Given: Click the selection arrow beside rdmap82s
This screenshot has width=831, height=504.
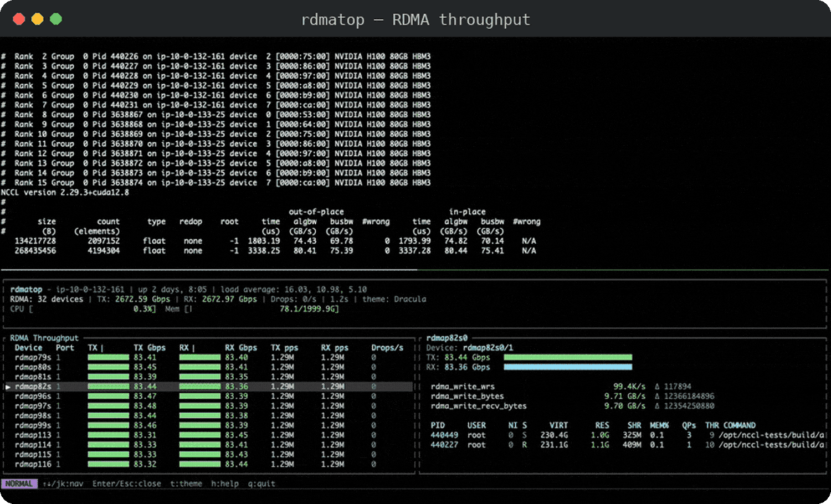Looking at the screenshot, I should [x=8, y=387].
